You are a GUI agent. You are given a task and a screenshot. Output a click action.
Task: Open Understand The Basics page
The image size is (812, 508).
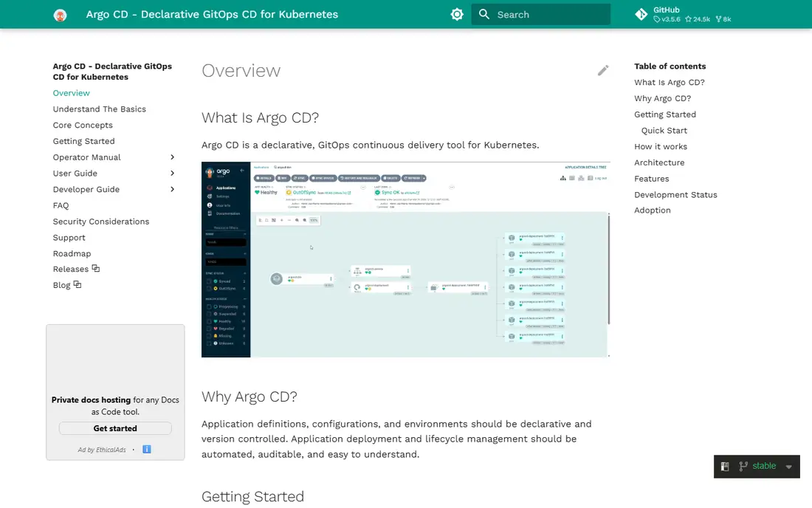point(100,109)
